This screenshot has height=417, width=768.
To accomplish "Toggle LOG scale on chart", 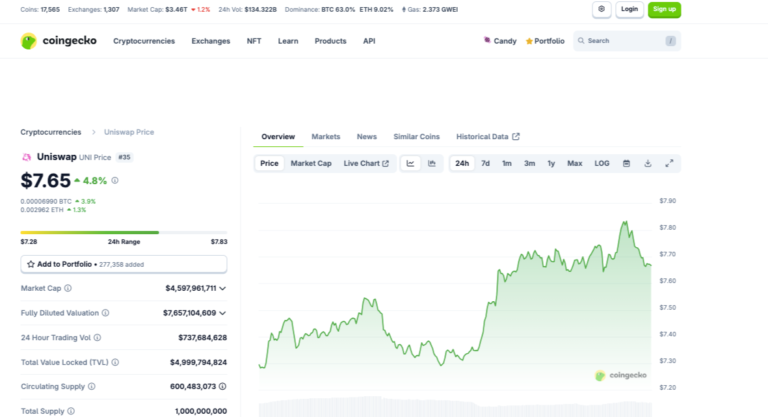I will coord(602,163).
